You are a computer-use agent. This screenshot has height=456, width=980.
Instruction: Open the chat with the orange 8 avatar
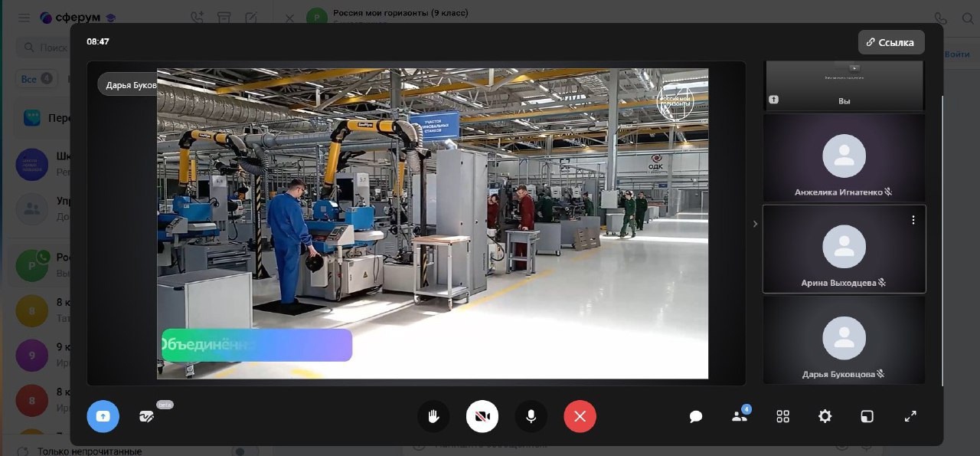[32, 310]
